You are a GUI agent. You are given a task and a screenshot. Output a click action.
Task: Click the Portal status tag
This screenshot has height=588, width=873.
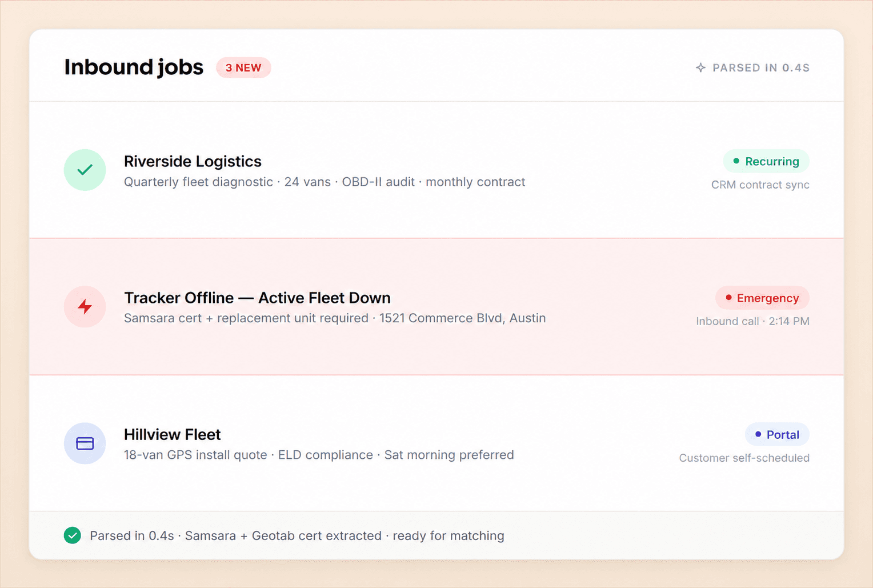click(x=777, y=434)
